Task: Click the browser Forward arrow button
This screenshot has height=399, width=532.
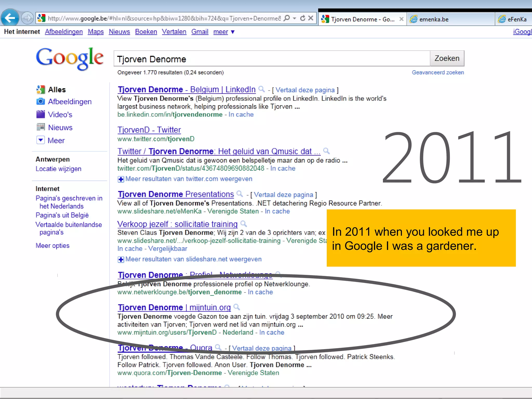Action: click(x=27, y=18)
